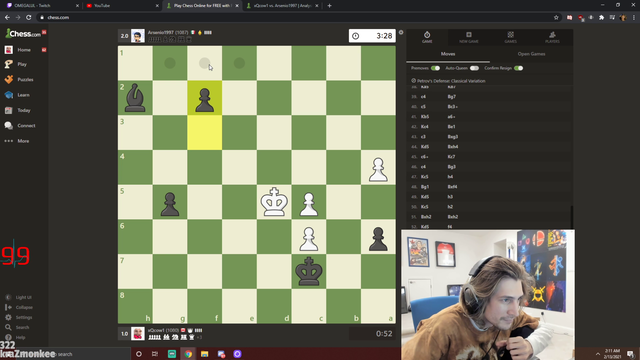640x360 pixels.
Task: Expand the More menu in the sidebar
Action: pos(23,141)
